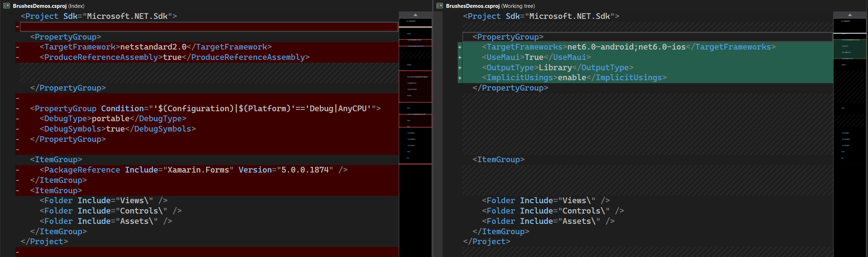Viewport: 868px width, 257px height.
Task: Click removed TargetFramework netstandard2.0 line
Action: [x=156, y=47]
